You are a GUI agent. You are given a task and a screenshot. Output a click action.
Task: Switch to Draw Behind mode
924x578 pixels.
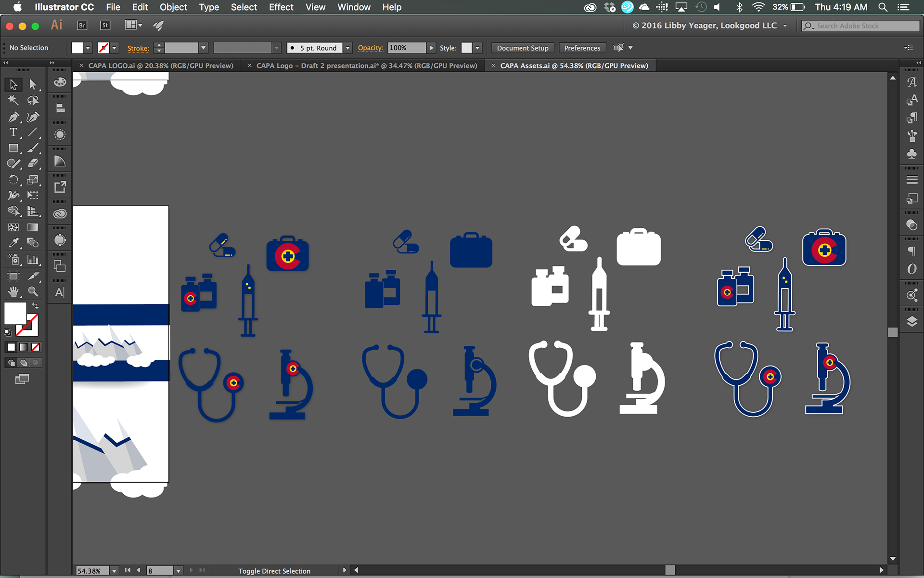pyautogui.click(x=23, y=363)
